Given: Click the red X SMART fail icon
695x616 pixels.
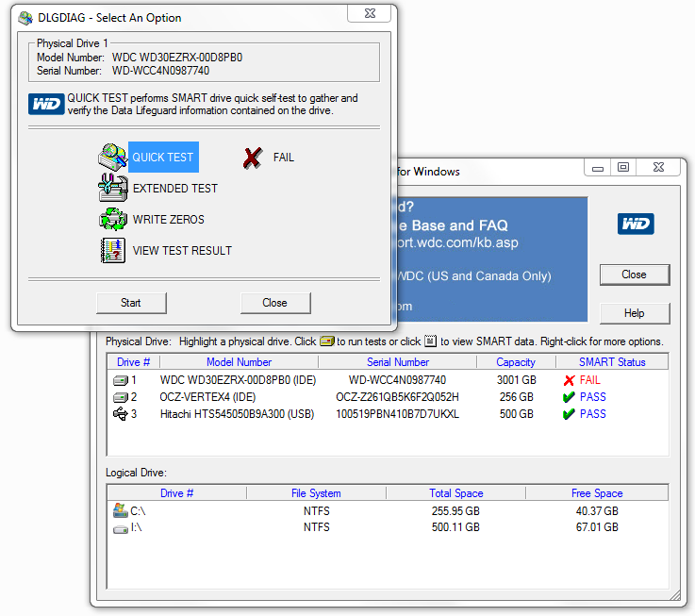Looking at the screenshot, I should pyautogui.click(x=570, y=380).
